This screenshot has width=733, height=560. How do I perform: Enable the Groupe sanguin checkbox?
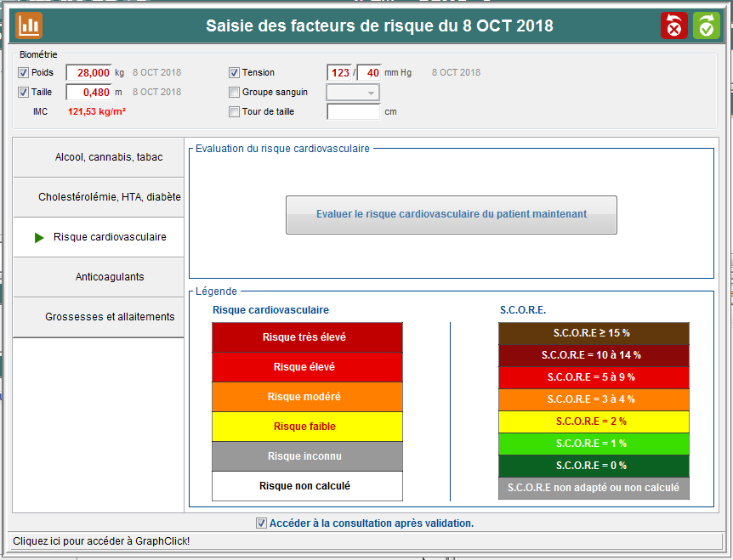[x=235, y=93]
